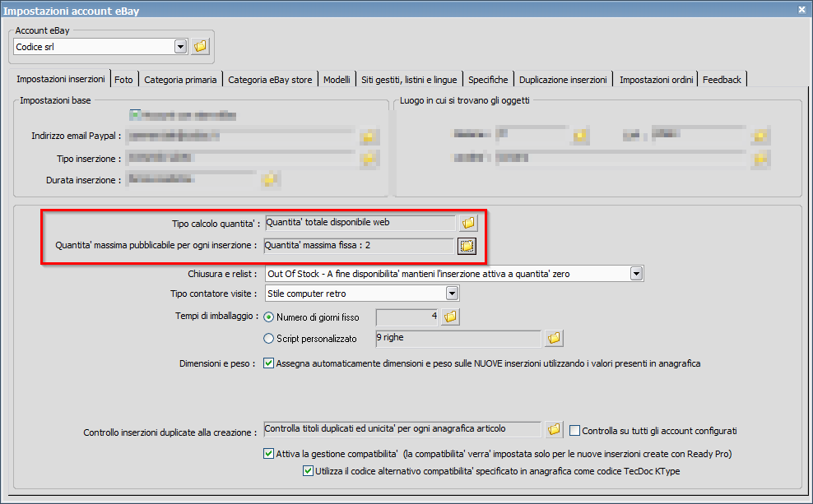Click folder icon beside Quantita' massima pubblicabile
This screenshot has width=813, height=504.
(x=467, y=246)
